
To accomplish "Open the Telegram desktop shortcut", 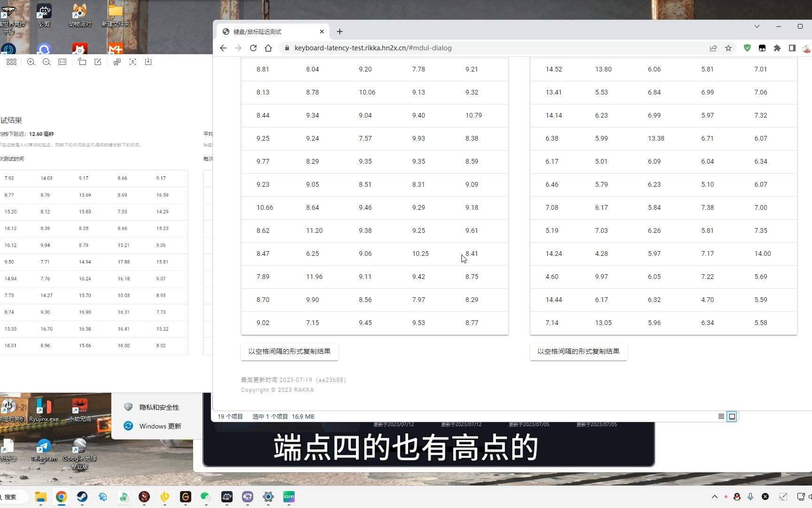I will coord(44,450).
